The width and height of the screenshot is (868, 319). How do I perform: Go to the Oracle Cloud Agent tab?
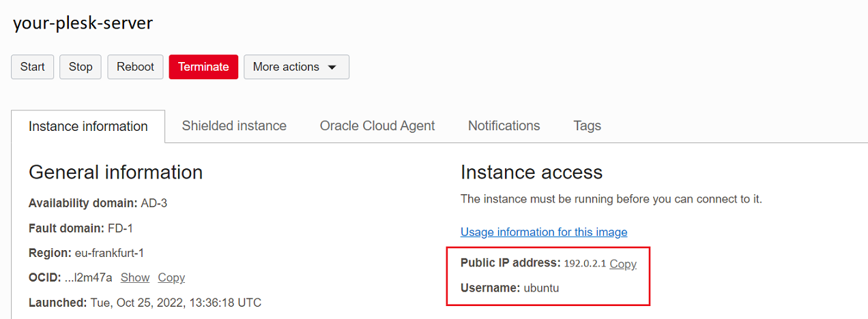tap(377, 125)
